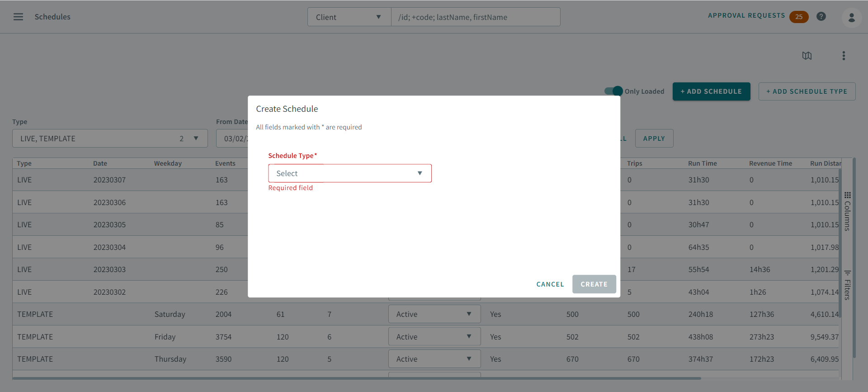Open the Client search type dropdown

[x=349, y=17]
